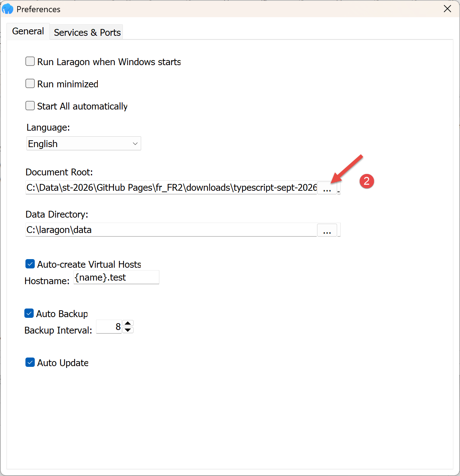Close the Preferences window

point(447,9)
